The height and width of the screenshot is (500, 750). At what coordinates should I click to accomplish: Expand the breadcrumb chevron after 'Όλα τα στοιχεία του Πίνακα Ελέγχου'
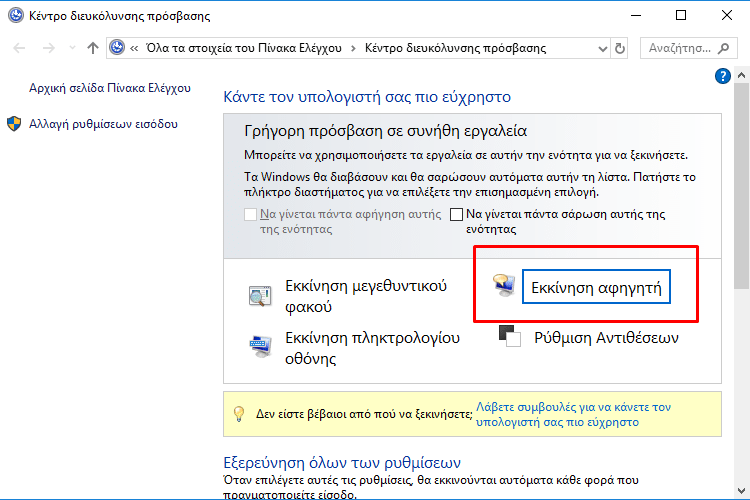tap(353, 48)
